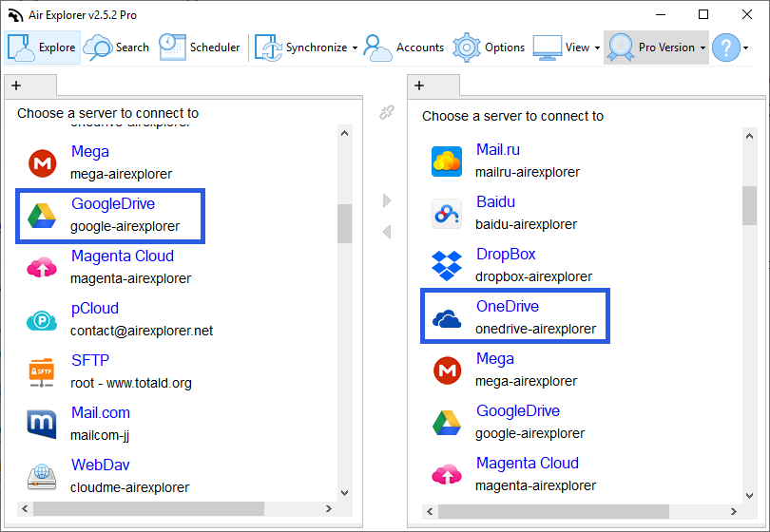Open the Options gear
The width and height of the screenshot is (770, 532).
[489, 47]
